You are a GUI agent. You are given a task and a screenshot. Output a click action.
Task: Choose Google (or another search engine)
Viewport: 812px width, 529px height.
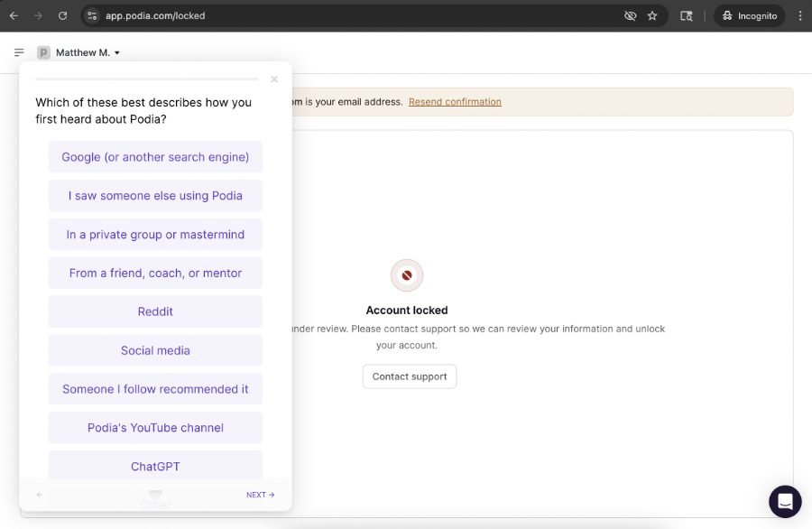(155, 156)
